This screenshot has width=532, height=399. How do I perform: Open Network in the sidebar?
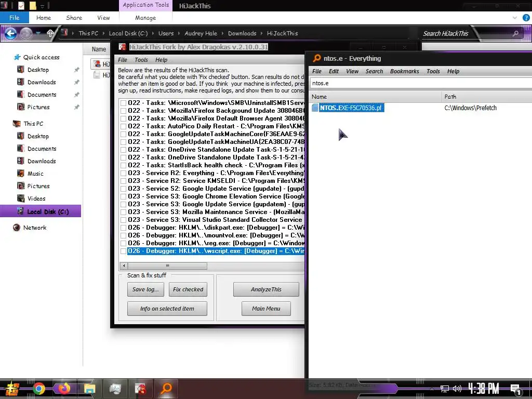coord(35,228)
